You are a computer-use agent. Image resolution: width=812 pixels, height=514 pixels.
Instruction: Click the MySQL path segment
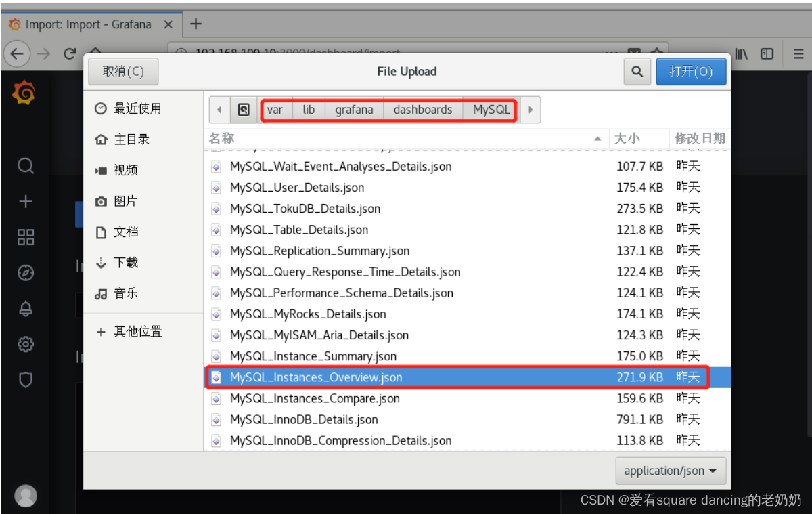click(x=491, y=110)
